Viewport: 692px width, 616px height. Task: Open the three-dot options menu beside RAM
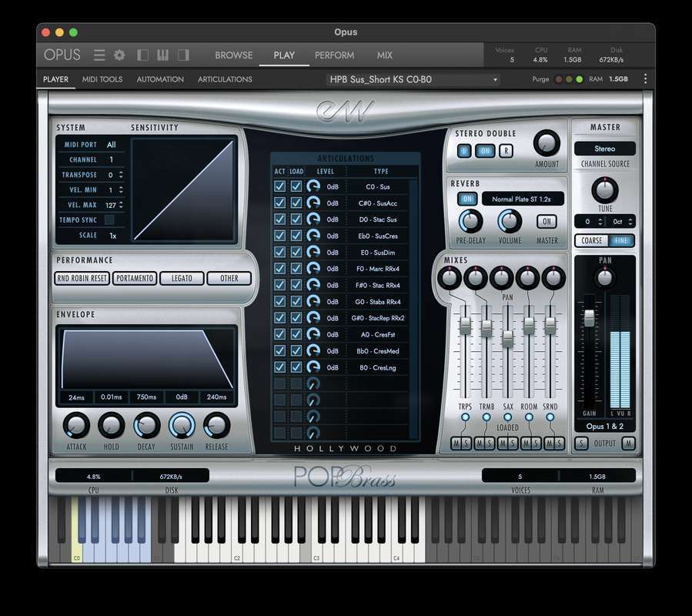(x=645, y=79)
